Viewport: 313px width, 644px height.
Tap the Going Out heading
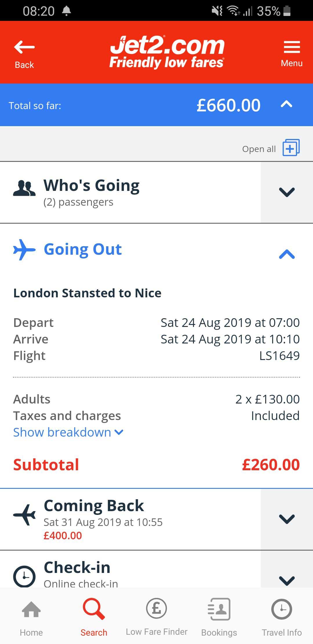[83, 249]
